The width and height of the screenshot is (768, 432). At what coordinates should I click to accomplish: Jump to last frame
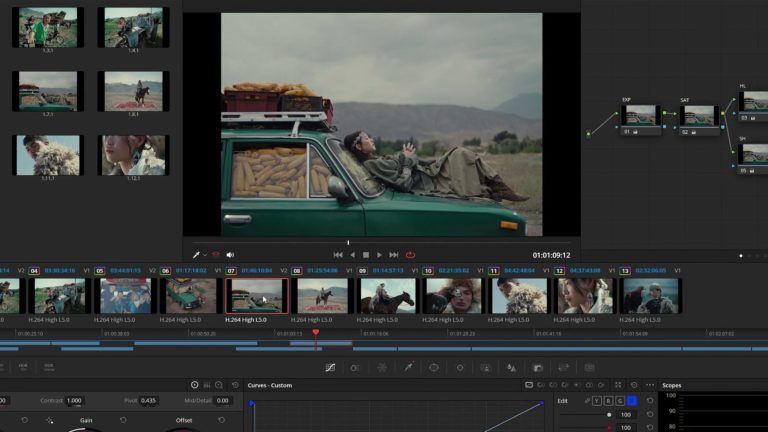pos(394,255)
